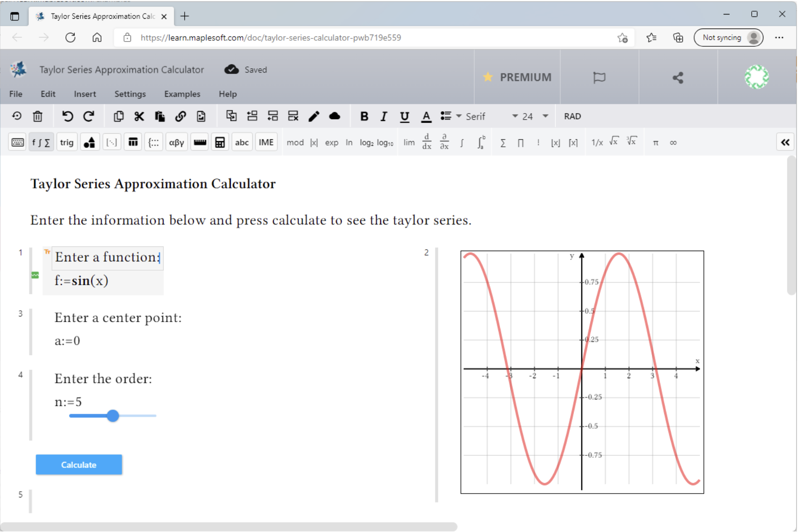Open the Examples menu
The image size is (798, 532).
(182, 94)
